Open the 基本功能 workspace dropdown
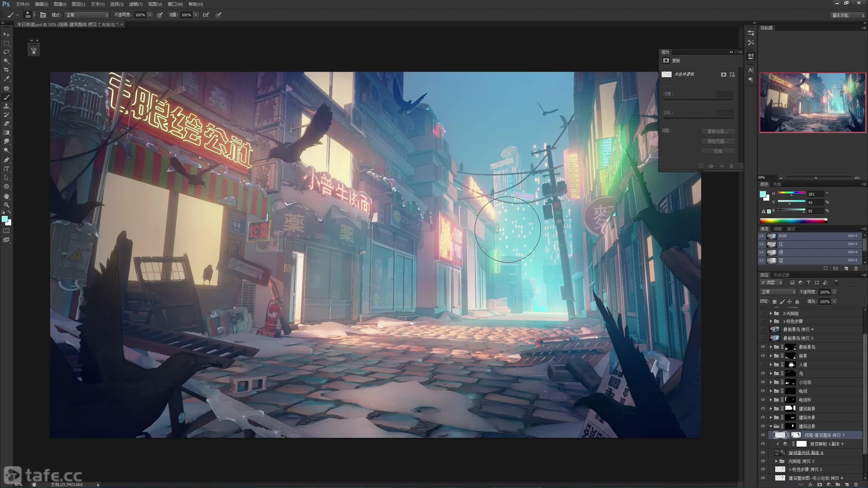This screenshot has width=868, height=488. tap(848, 15)
